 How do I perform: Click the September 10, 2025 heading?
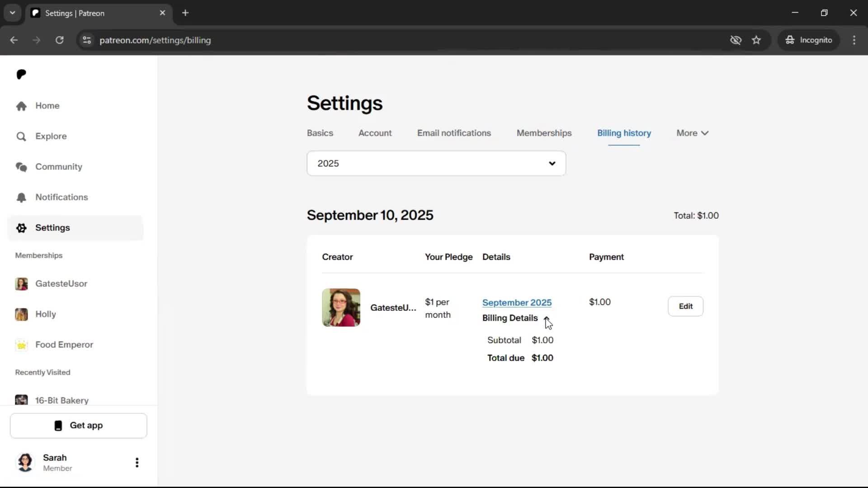(370, 216)
